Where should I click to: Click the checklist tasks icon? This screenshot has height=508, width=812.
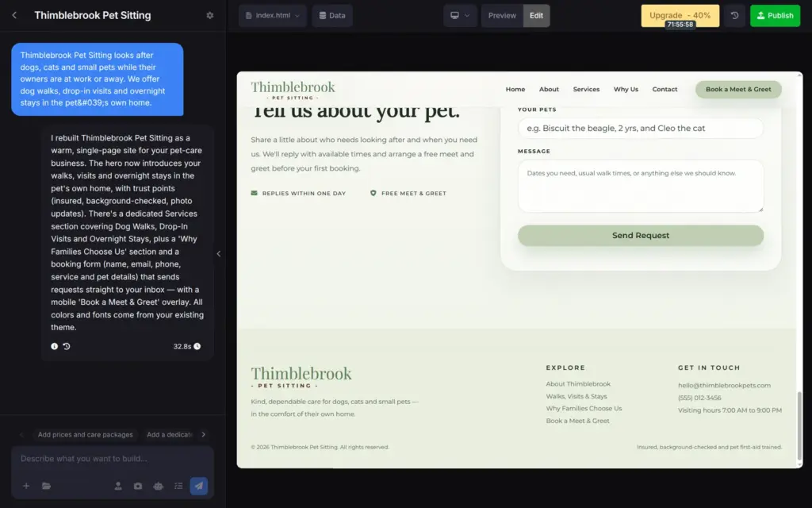point(178,486)
